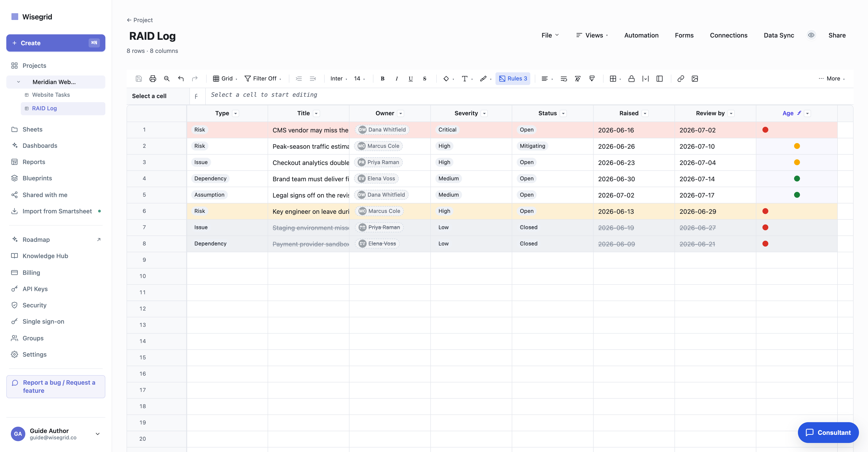Open Knowledge Hub in the sidebar
Screen dimensions: 868x452
pos(45,256)
